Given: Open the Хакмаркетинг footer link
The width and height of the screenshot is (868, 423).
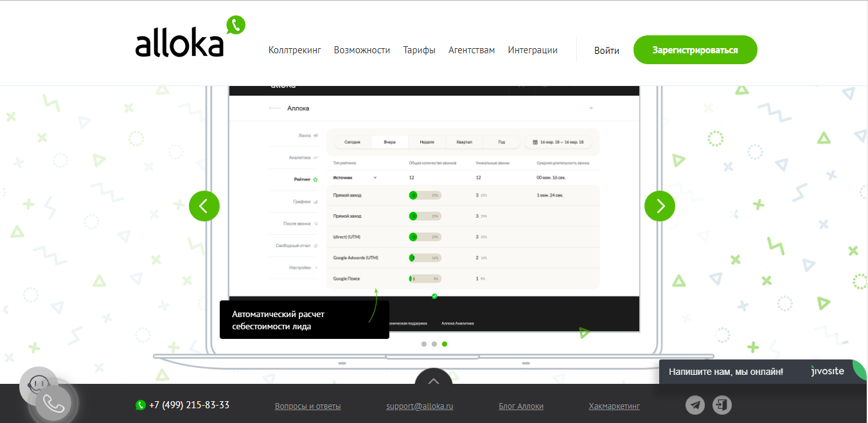Looking at the screenshot, I should [x=614, y=406].
